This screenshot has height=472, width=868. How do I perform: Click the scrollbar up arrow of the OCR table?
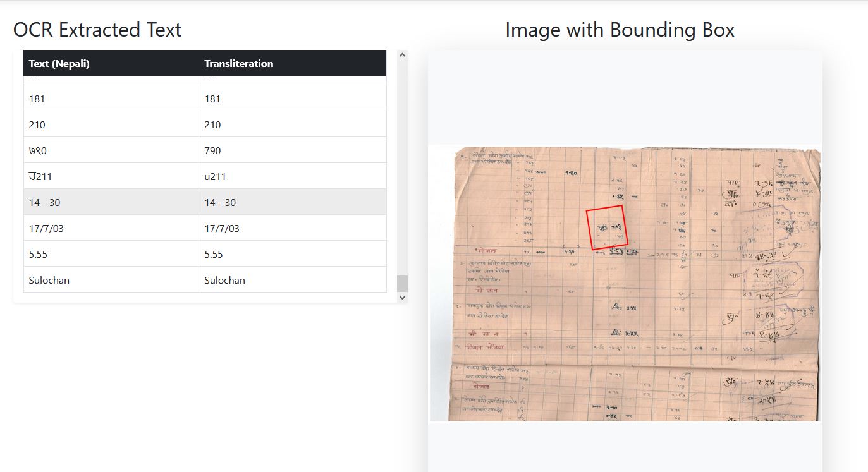pos(402,56)
